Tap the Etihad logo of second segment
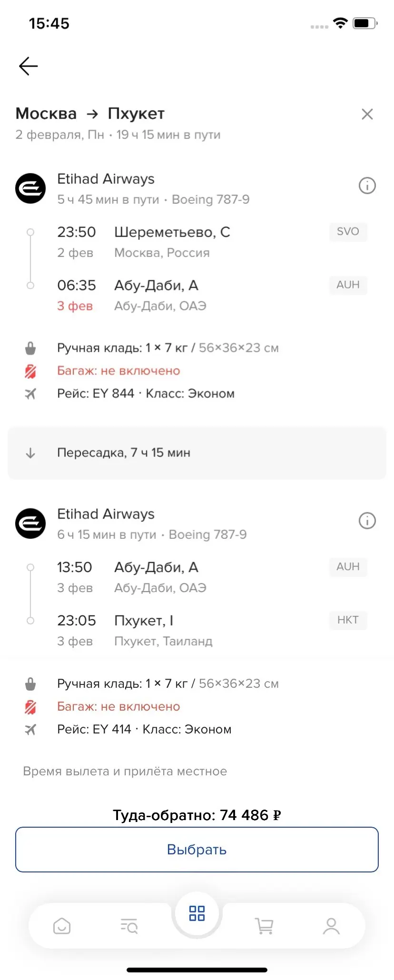Viewport: 394px width, 980px height. (30, 524)
